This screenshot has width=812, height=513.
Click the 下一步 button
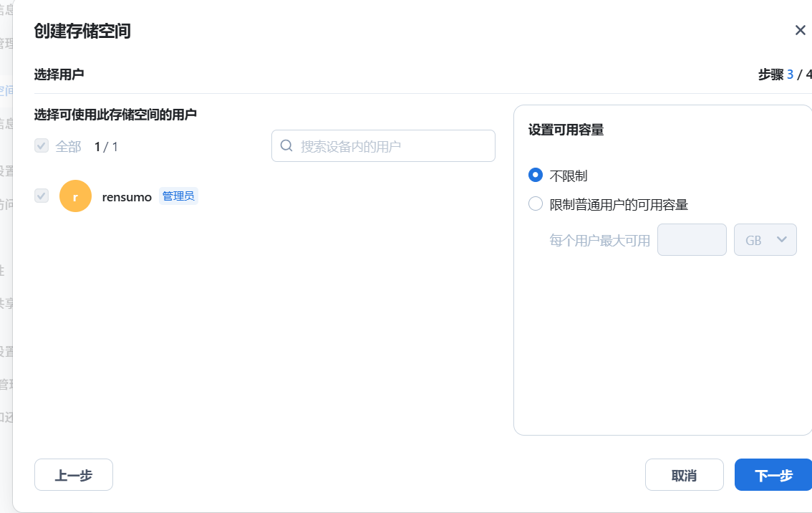coord(773,474)
